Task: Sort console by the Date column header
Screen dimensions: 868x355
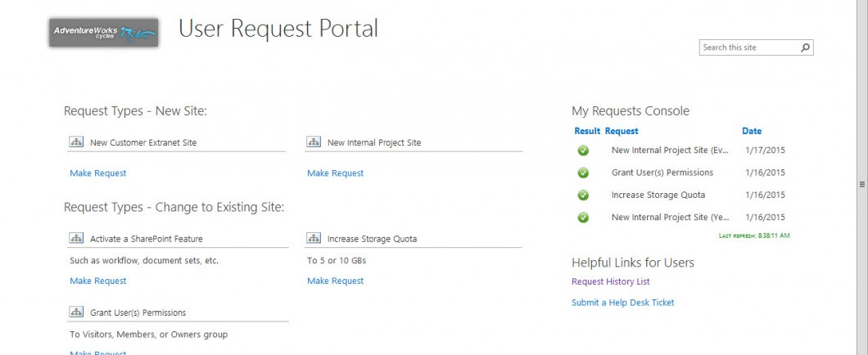Action: point(751,131)
